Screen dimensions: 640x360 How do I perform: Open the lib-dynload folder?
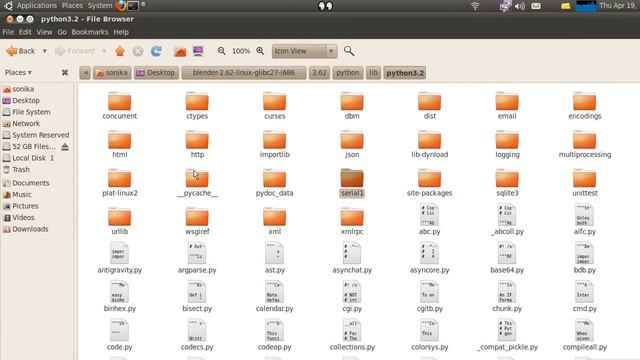(x=429, y=145)
